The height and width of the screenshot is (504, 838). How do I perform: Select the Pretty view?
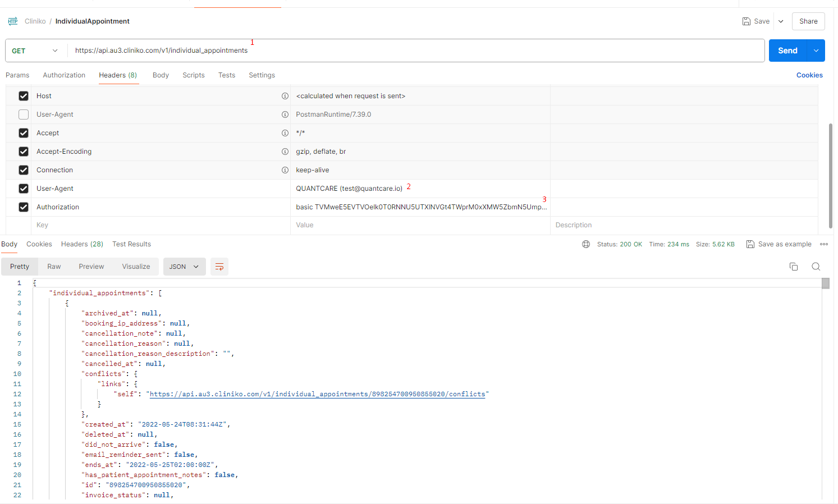pyautogui.click(x=20, y=267)
